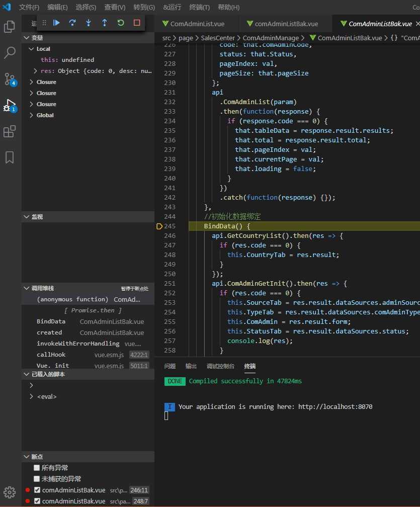This screenshot has height=507, width=420.
Task: Open the Search view icon
Action: 10,52
